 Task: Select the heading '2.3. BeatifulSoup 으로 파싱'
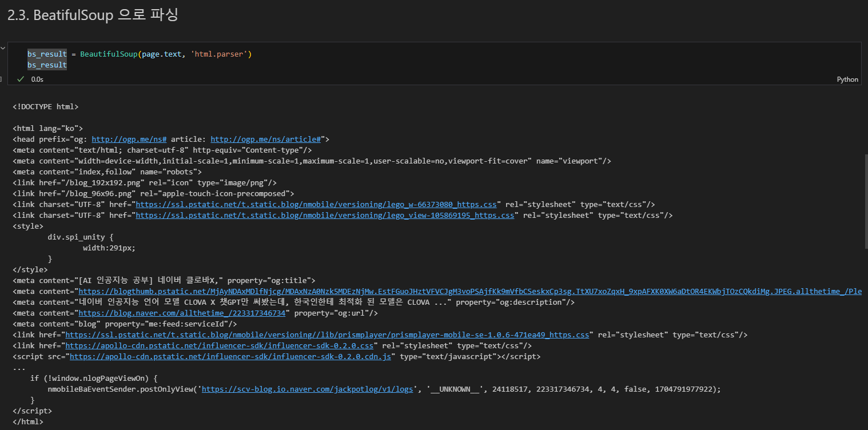(93, 15)
